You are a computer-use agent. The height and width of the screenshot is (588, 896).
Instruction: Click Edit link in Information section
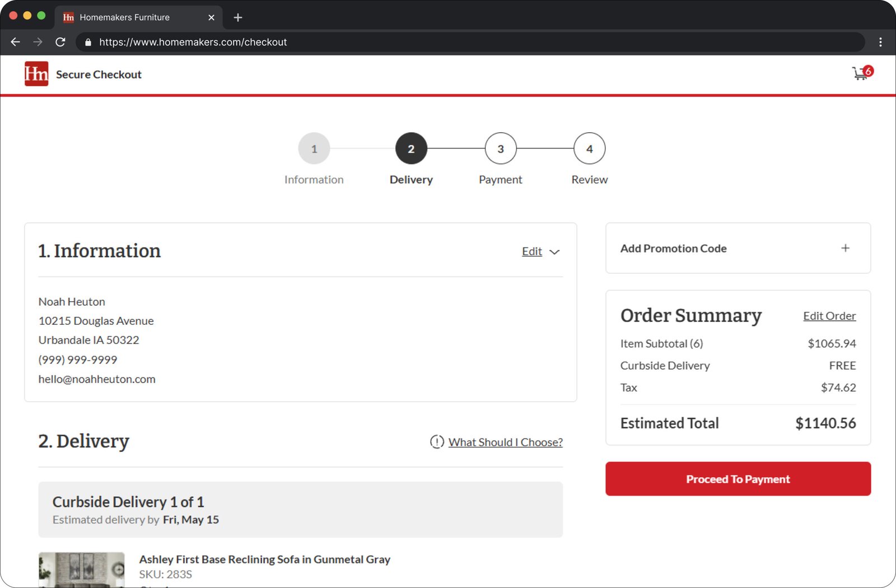pyautogui.click(x=531, y=251)
